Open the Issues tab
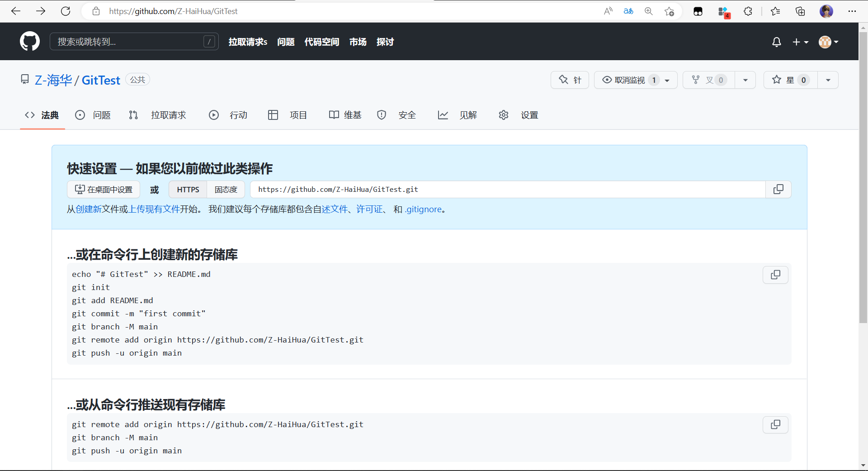 coord(93,115)
